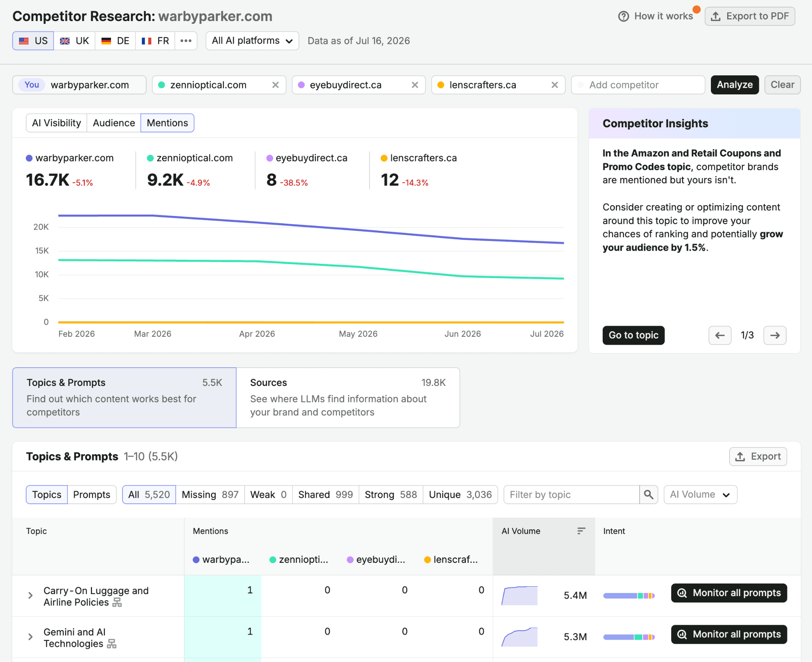Click the hierarchy icon beside Carry-On Luggage topic
The width and height of the screenshot is (812, 662).
(x=117, y=603)
